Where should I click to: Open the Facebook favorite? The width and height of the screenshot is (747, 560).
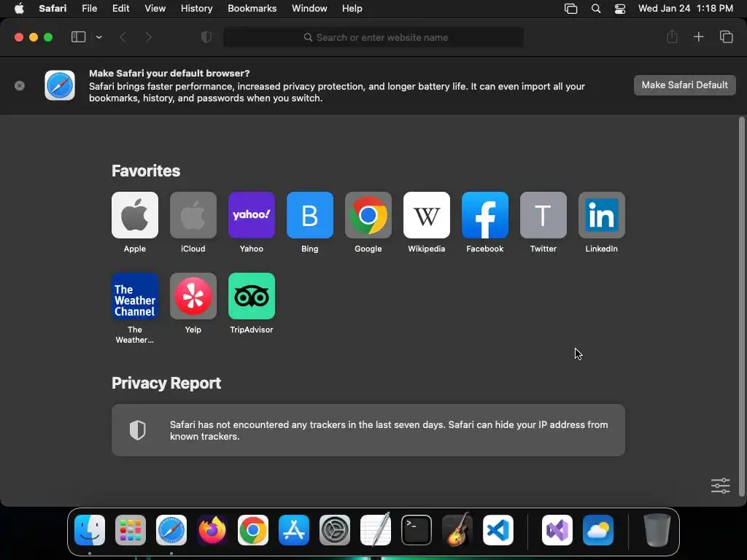pos(485,215)
